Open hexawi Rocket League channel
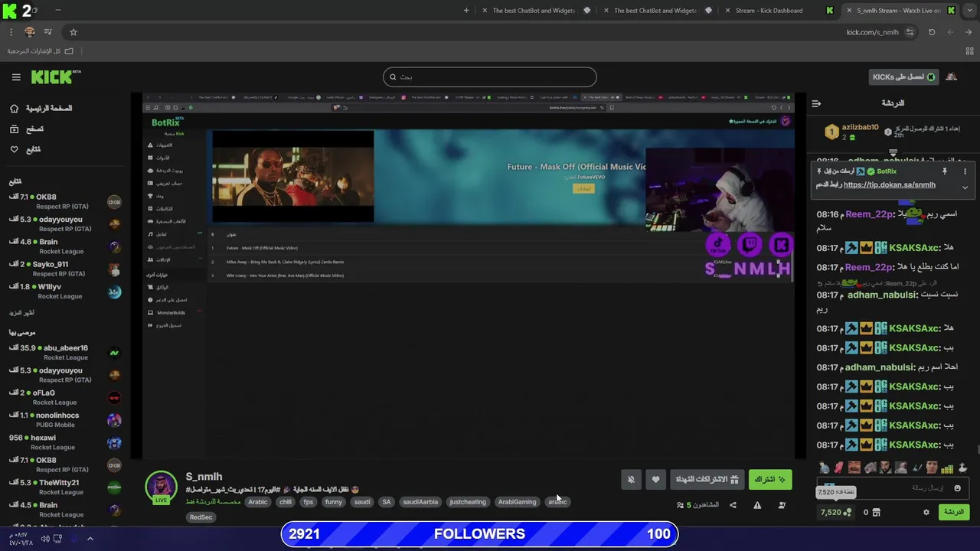 coord(65,442)
